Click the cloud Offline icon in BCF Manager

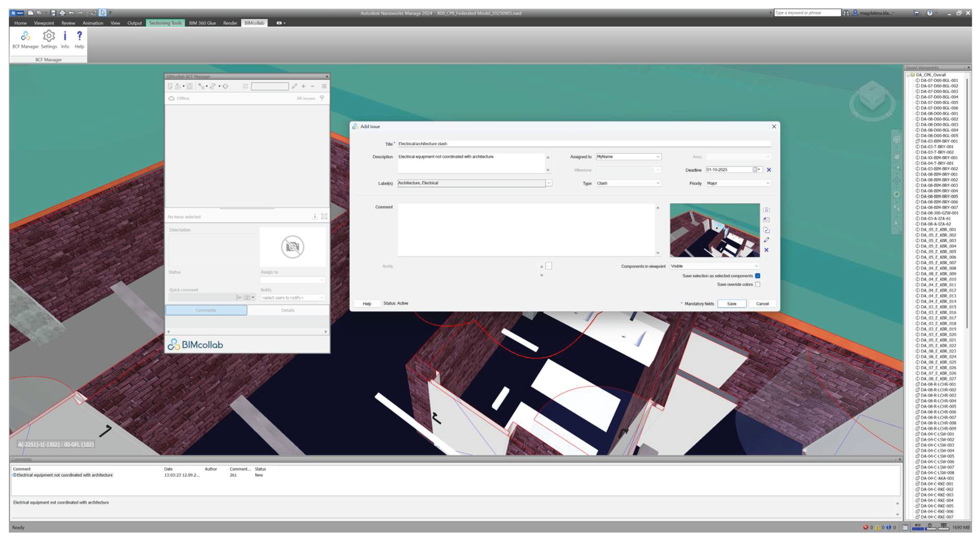(x=172, y=98)
